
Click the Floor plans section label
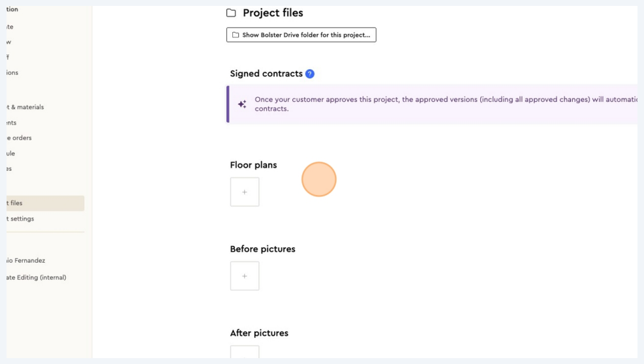coord(253,165)
